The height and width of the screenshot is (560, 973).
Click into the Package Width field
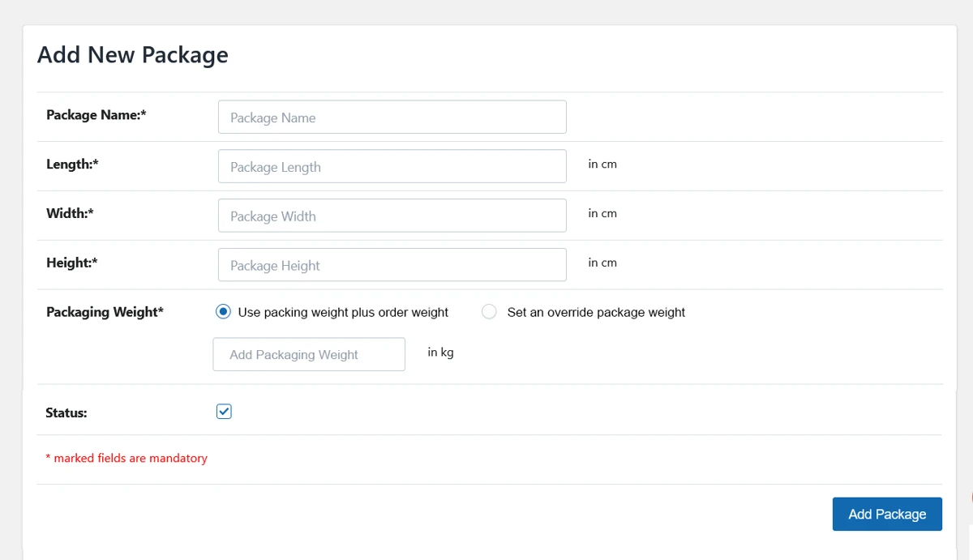click(x=392, y=216)
